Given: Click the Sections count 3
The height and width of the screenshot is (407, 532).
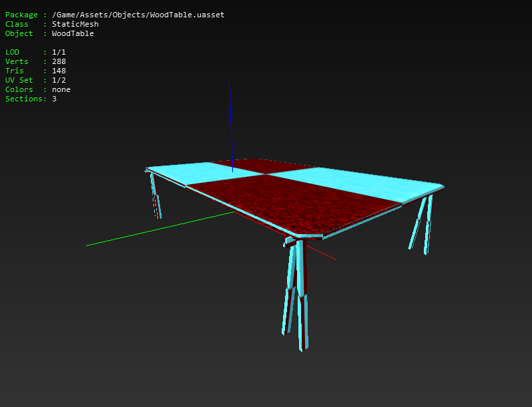Looking at the screenshot, I should click(x=54, y=99).
